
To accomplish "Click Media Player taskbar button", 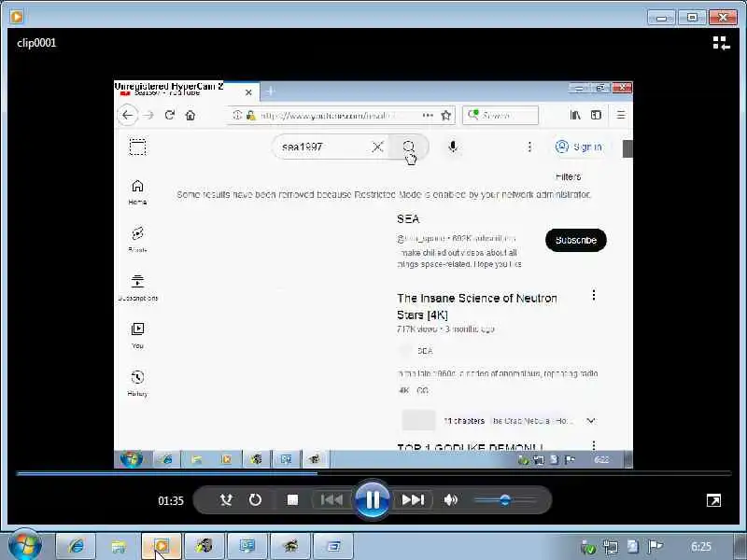I will click(161, 546).
